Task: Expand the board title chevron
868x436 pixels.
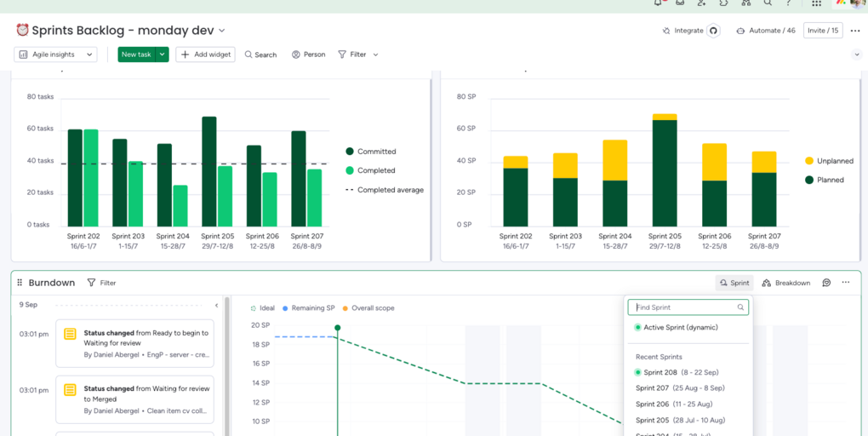Action: pyautogui.click(x=222, y=31)
